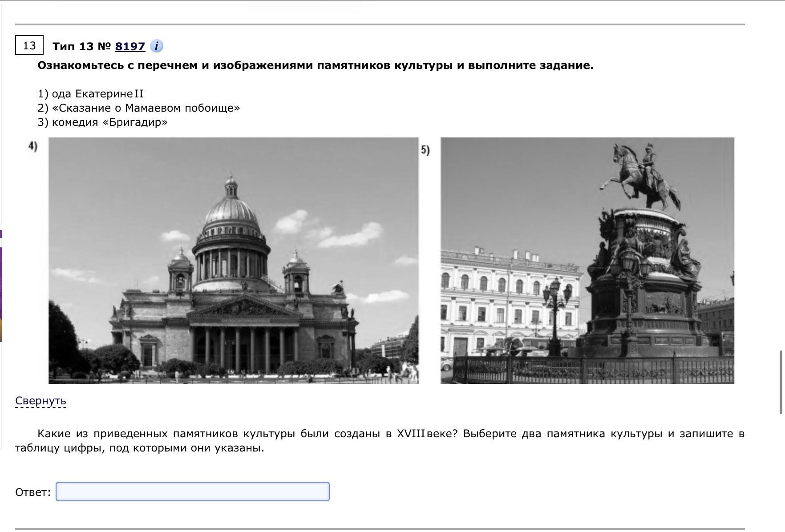
Task: Click the Ответ: label
Action: (x=33, y=492)
